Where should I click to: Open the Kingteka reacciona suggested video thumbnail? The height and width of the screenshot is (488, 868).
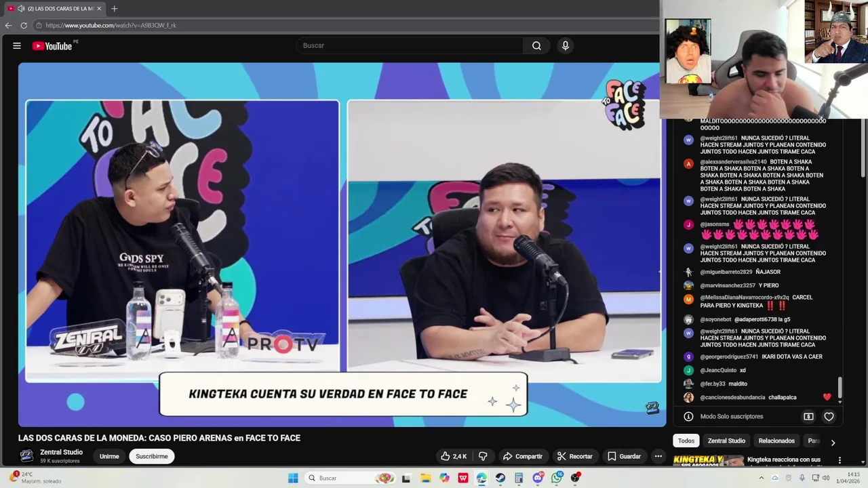pyautogui.click(x=708, y=461)
